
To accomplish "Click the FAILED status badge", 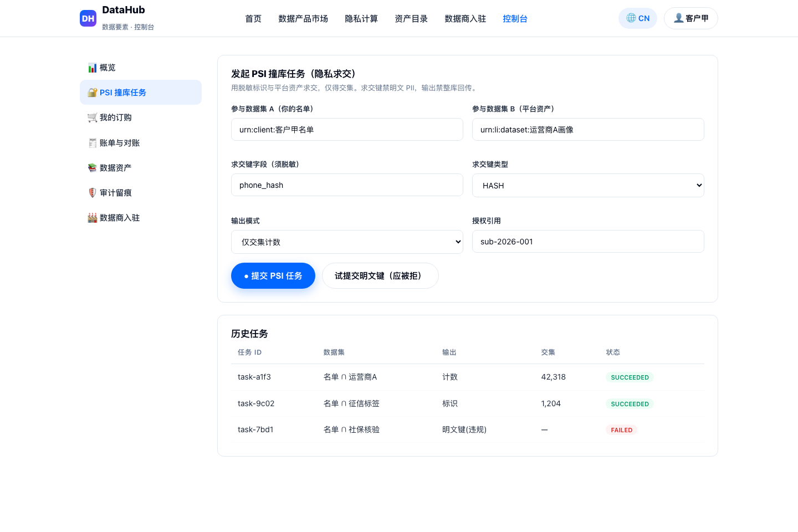I will (621, 430).
